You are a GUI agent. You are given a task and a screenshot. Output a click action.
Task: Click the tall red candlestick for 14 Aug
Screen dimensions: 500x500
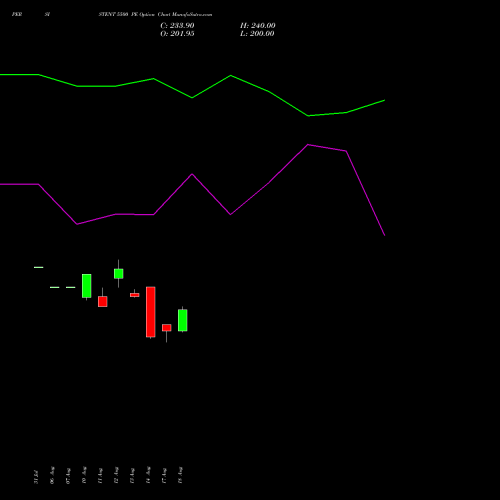(x=151, y=312)
